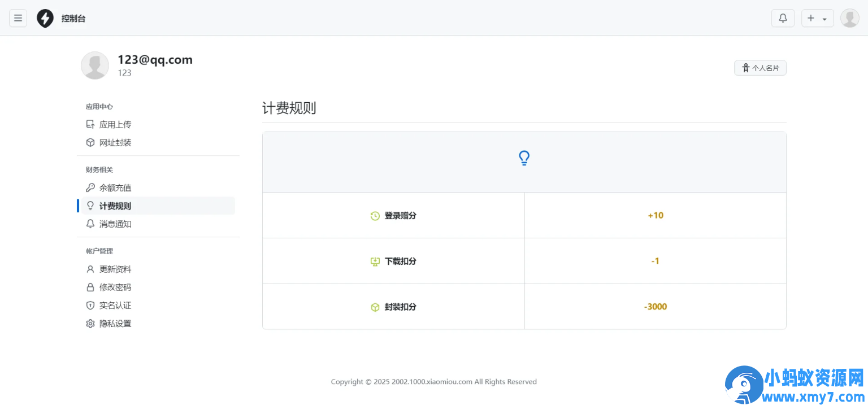Click the large profile avatar picture

tap(95, 66)
